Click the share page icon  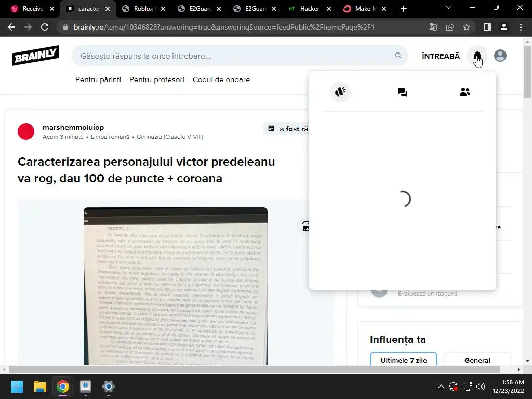point(450,27)
